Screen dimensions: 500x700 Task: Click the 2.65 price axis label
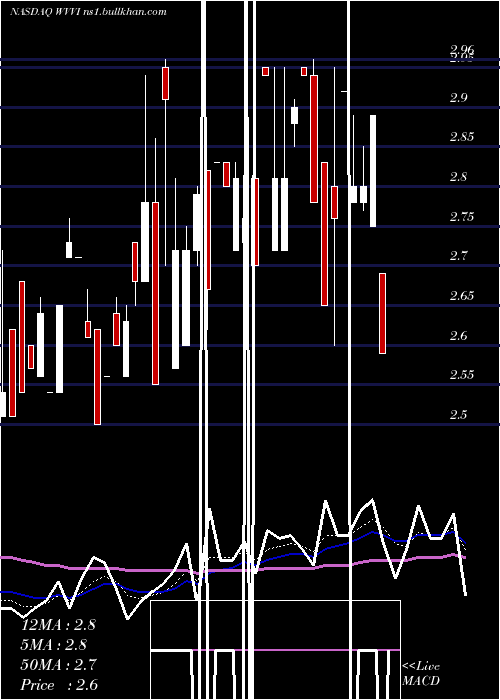tap(462, 296)
